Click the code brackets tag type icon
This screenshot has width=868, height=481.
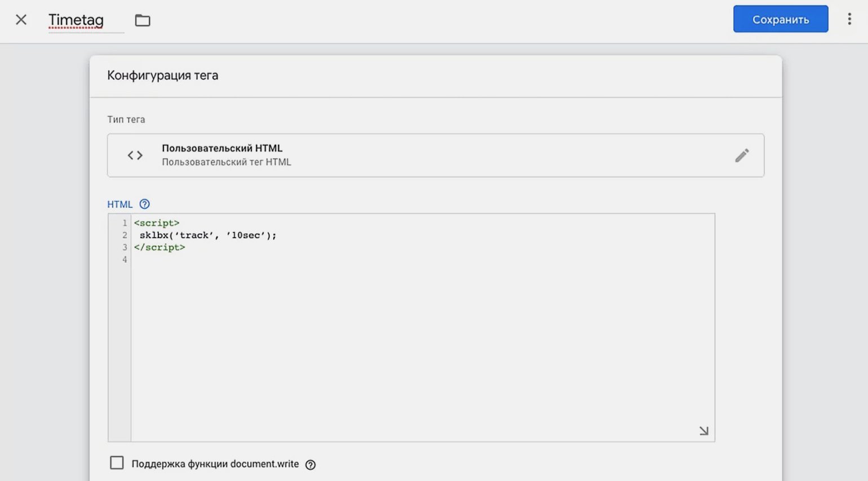coord(135,155)
